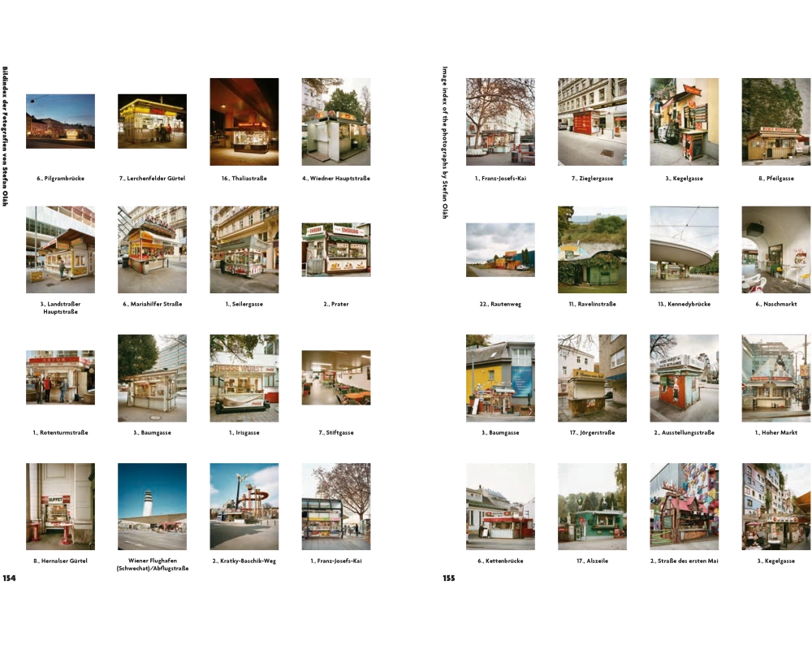Select the Kratky-Baschik-Weg photo thumbnail
The height and width of the screenshot is (650, 812).
[244, 507]
